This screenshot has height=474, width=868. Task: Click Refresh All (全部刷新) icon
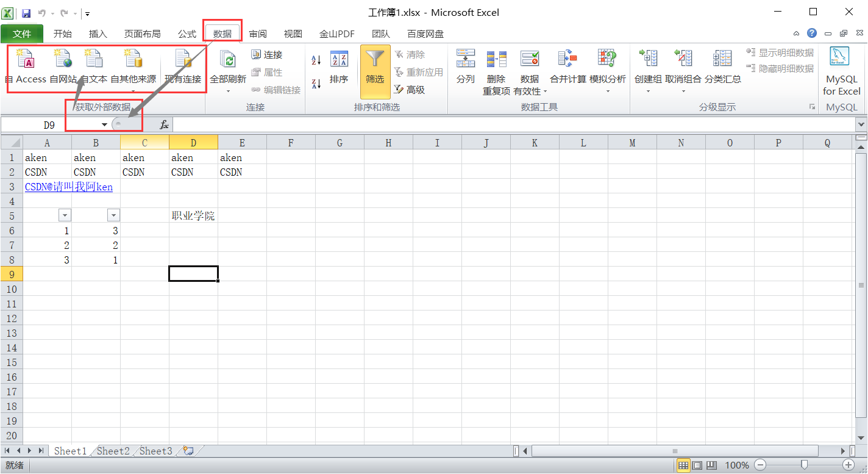click(228, 60)
